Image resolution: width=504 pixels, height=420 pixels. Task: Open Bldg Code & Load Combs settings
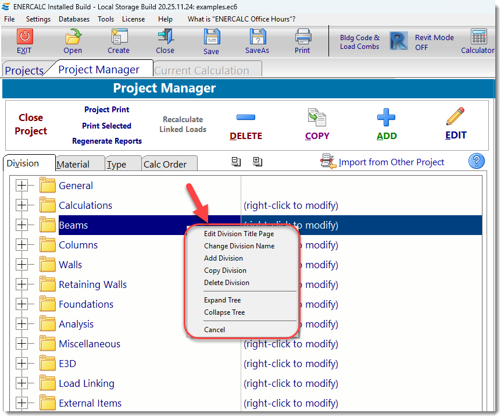pyautogui.click(x=359, y=41)
